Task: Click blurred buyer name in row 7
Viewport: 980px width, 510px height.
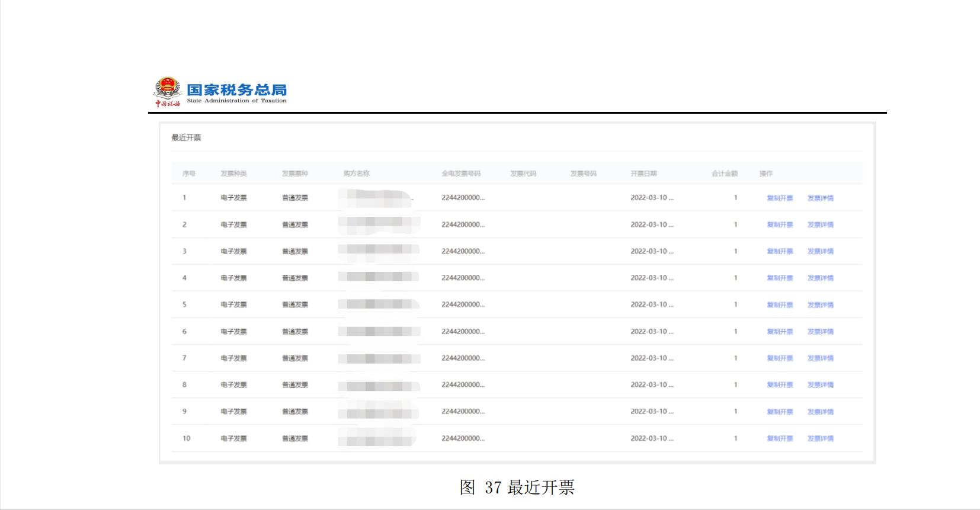Action: click(379, 358)
